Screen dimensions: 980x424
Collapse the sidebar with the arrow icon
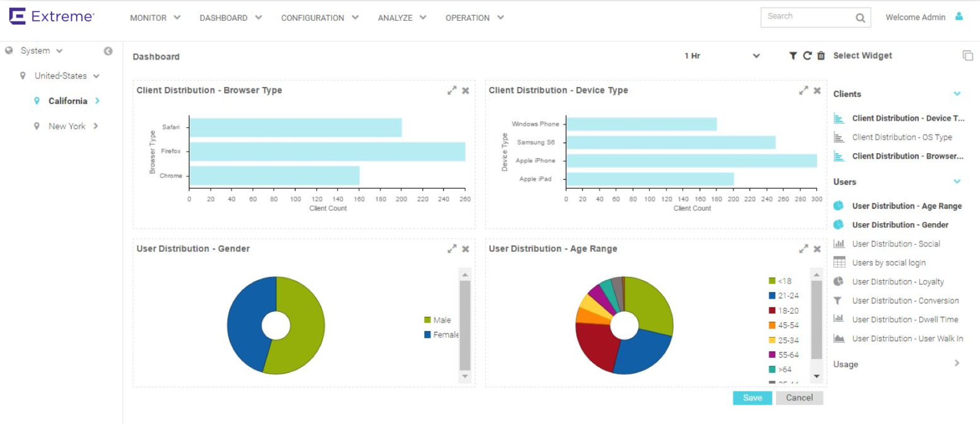click(x=108, y=51)
